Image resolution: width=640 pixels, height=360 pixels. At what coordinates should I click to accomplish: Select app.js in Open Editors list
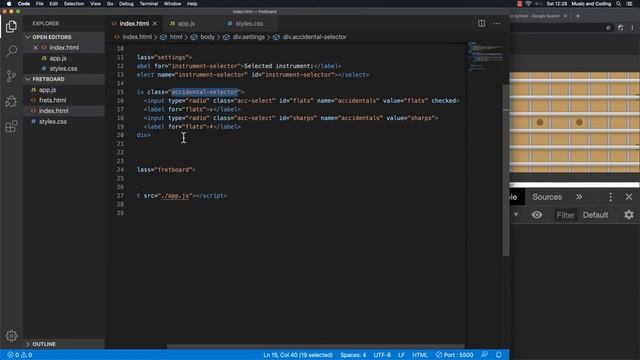click(x=58, y=58)
